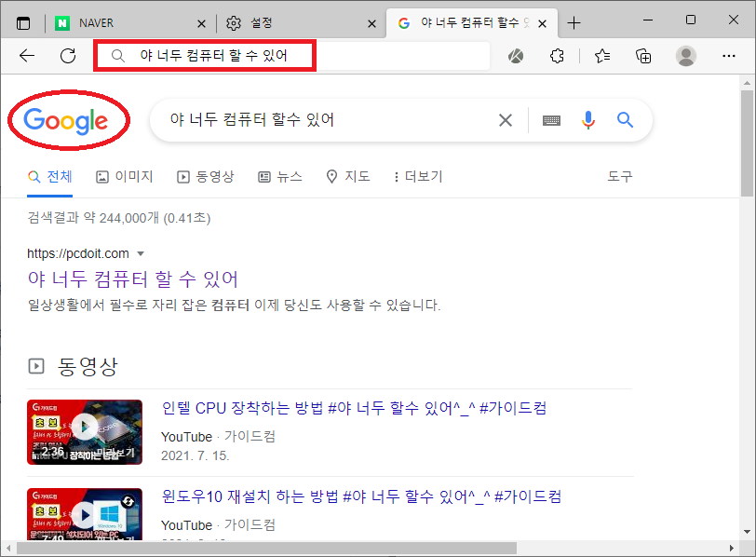Select the 이미지 images tab
The width and height of the screenshot is (756, 557).
click(x=125, y=177)
